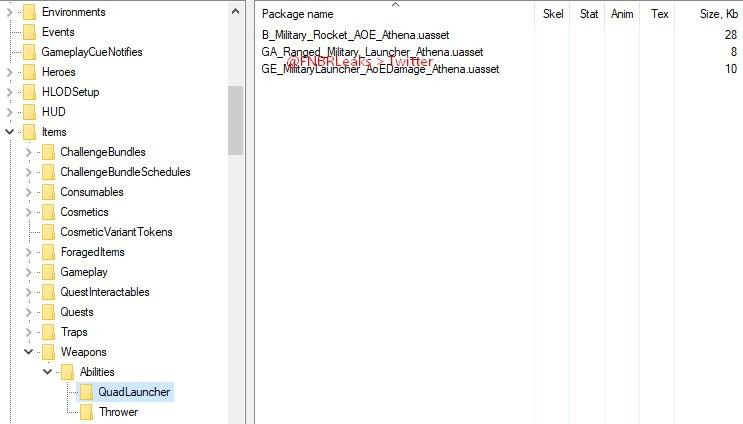Click the HLODSetup folder icon
Viewport: 743px width, 424px height.
(x=29, y=92)
